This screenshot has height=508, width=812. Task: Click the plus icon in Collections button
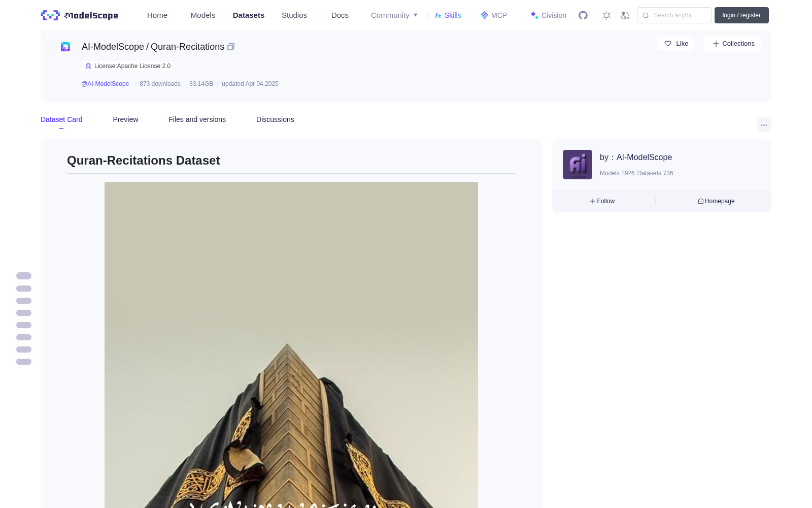(x=716, y=44)
